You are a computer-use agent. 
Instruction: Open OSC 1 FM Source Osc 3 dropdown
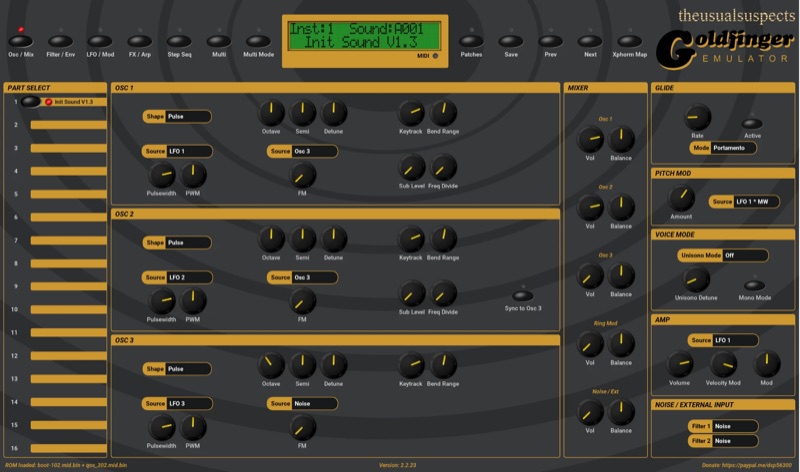pos(302,151)
